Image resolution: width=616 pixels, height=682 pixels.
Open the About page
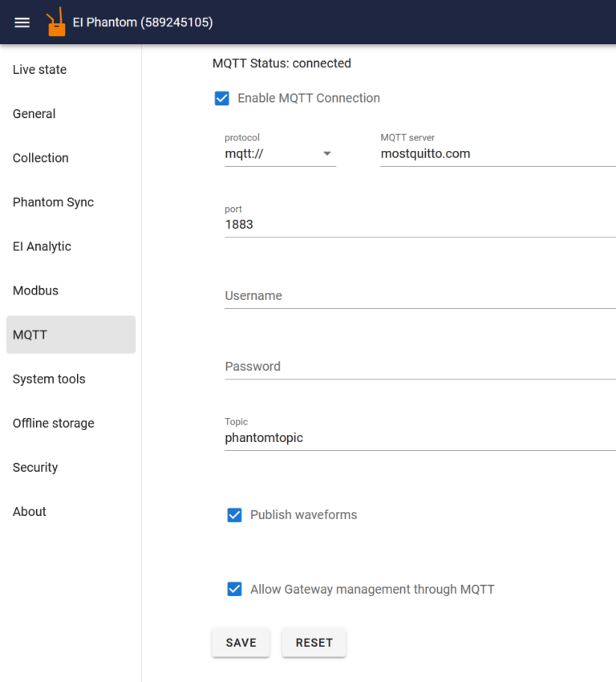(x=29, y=511)
